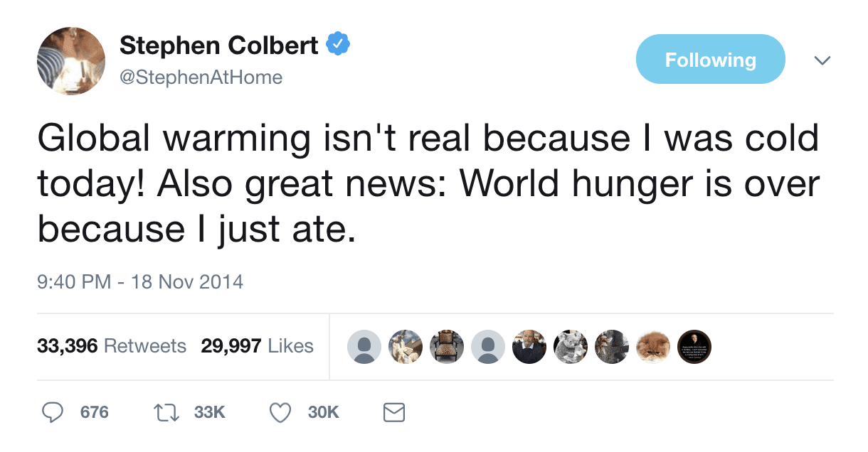The height and width of the screenshot is (452, 868).
Task: Click the verified badge next to Stephen Colbert
Action: (337, 44)
